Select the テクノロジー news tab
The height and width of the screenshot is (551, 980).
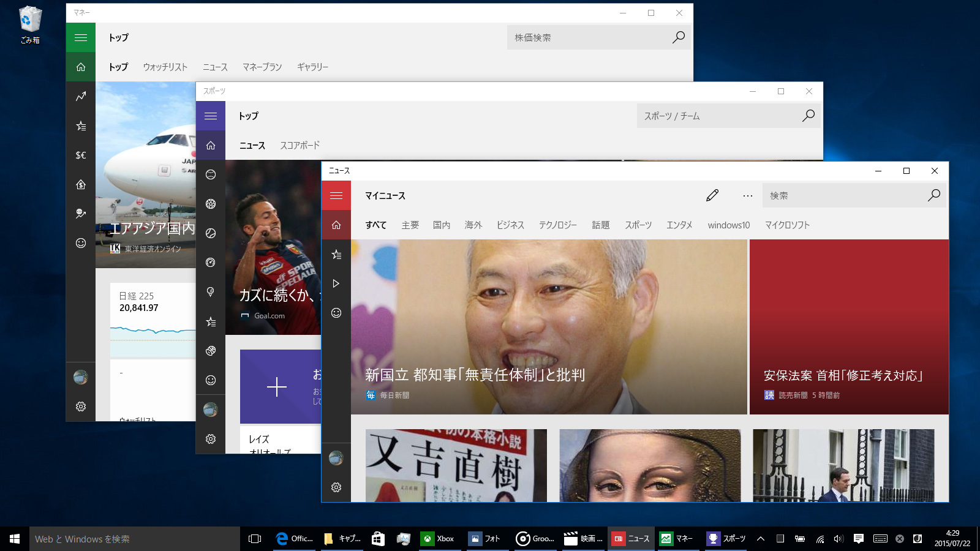click(x=557, y=225)
